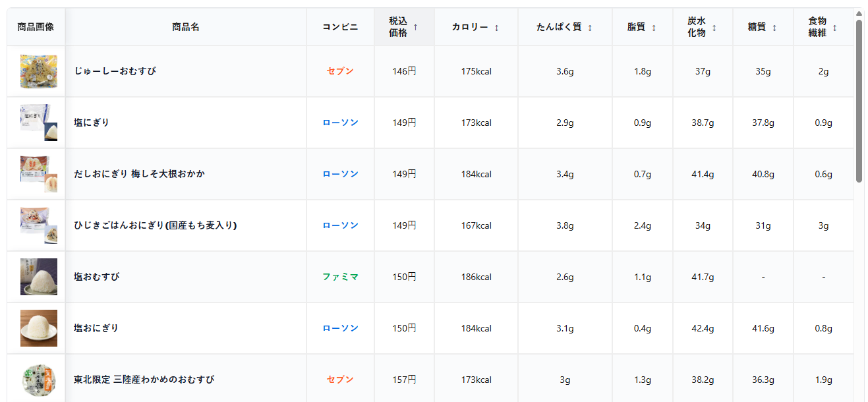Sort by 糖質 arrows icon

(774, 27)
